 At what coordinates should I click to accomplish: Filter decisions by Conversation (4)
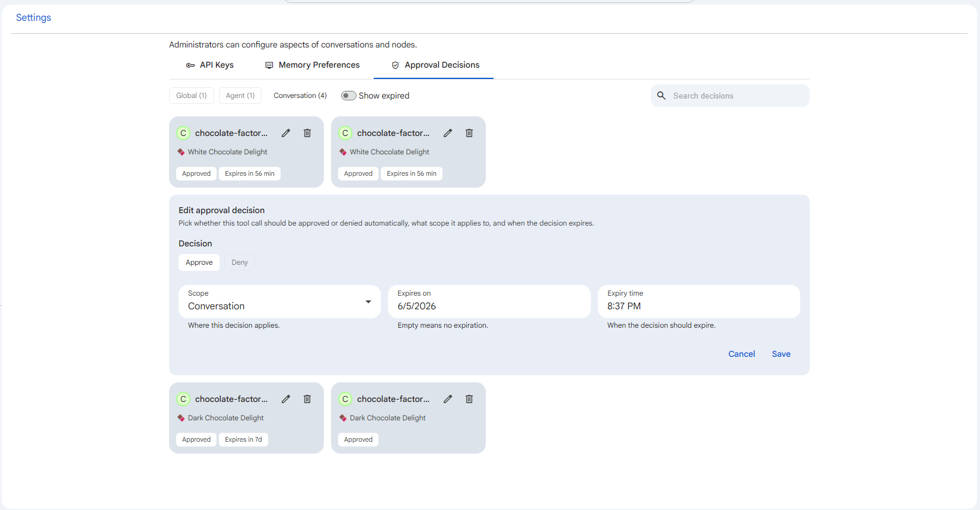click(x=300, y=96)
